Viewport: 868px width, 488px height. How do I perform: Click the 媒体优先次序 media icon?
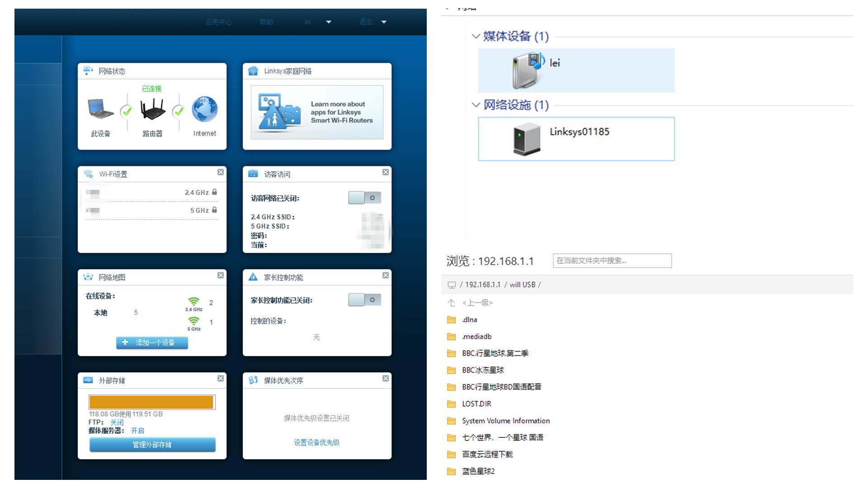tap(253, 380)
